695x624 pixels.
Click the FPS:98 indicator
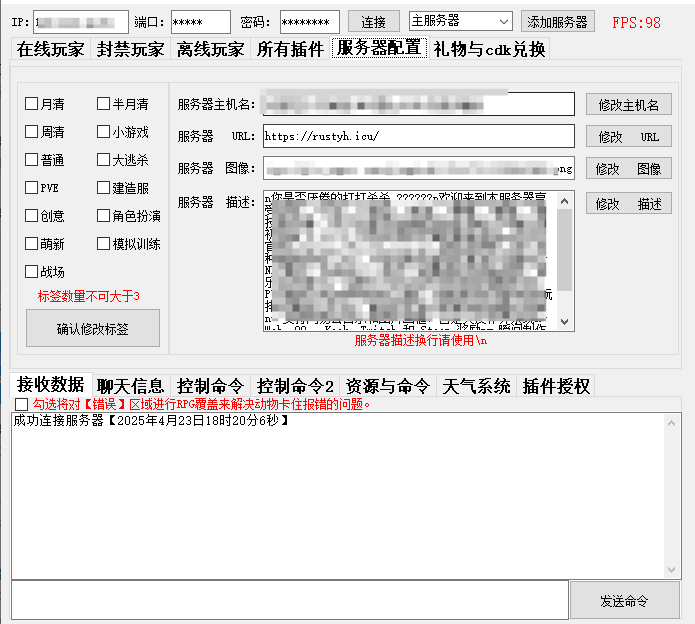[636, 22]
